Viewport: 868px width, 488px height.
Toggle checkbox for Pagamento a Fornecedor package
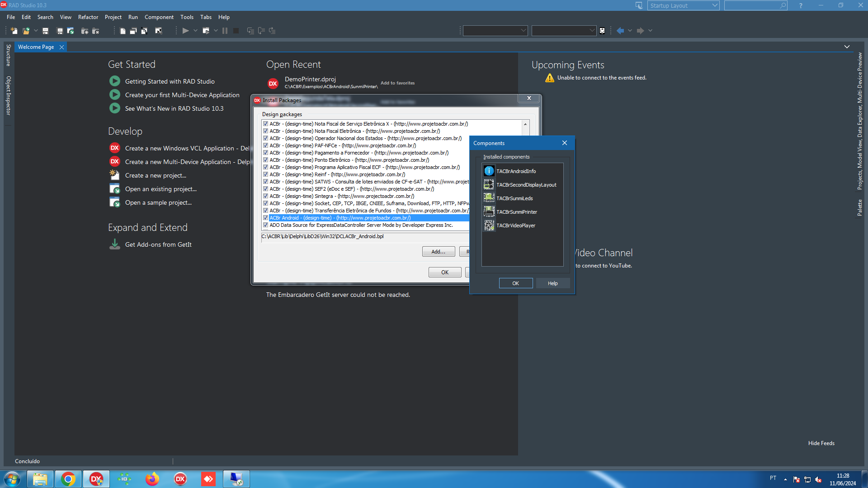(x=266, y=153)
